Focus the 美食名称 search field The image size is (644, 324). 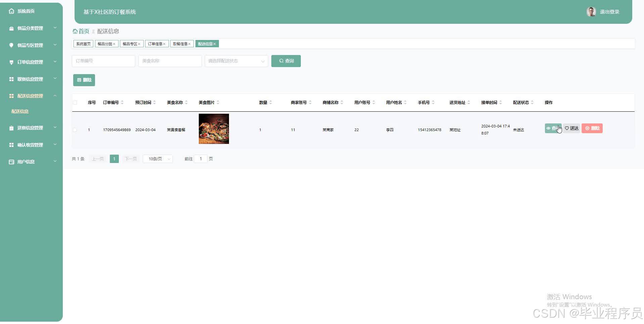pyautogui.click(x=170, y=61)
